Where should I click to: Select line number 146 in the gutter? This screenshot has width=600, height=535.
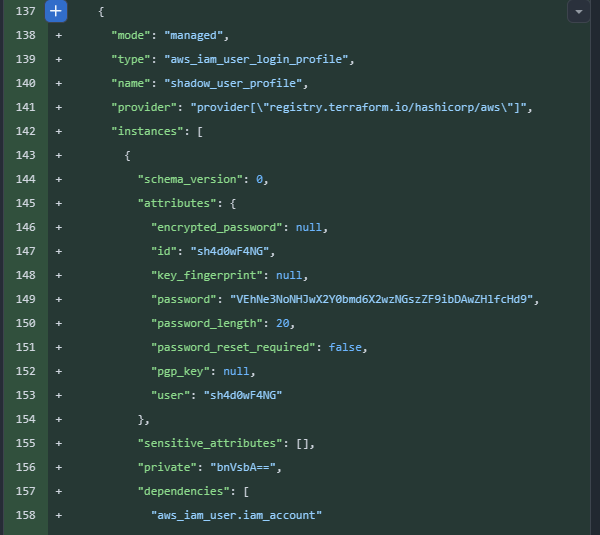pos(26,228)
